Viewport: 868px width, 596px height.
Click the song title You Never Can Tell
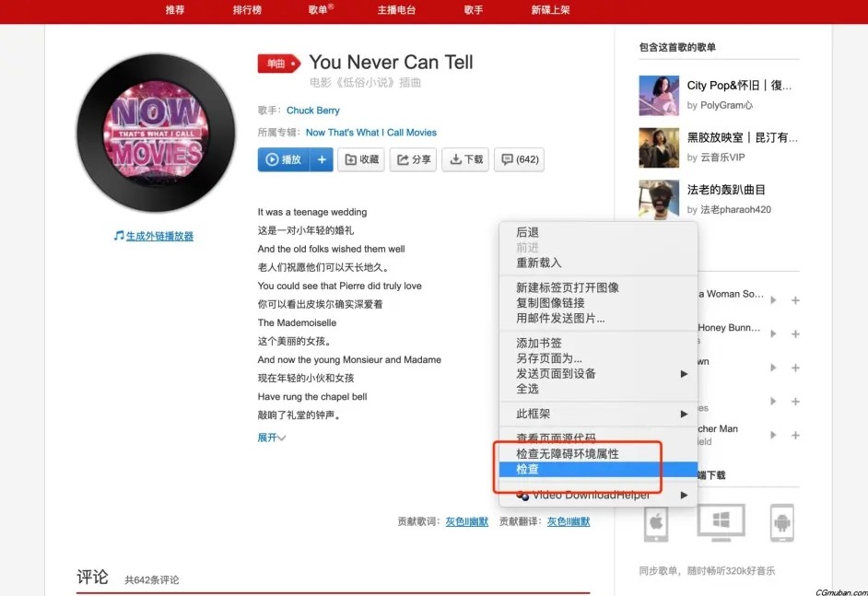click(391, 62)
